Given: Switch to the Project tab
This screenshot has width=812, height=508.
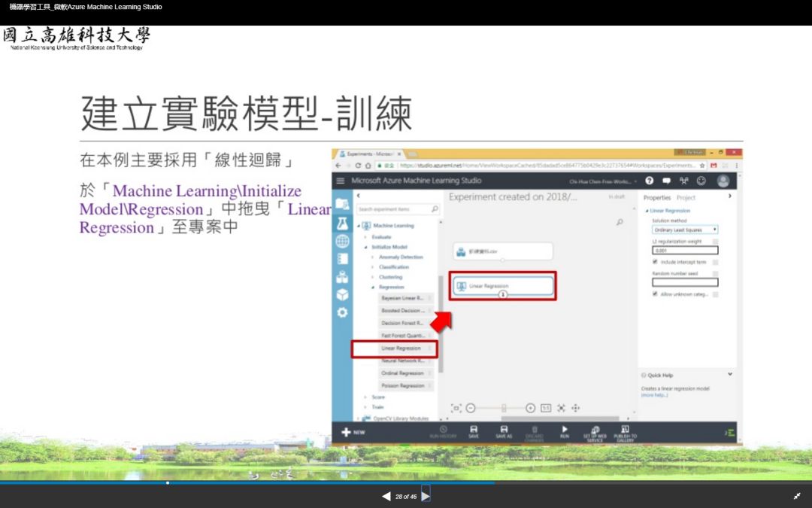Looking at the screenshot, I should (x=686, y=197).
